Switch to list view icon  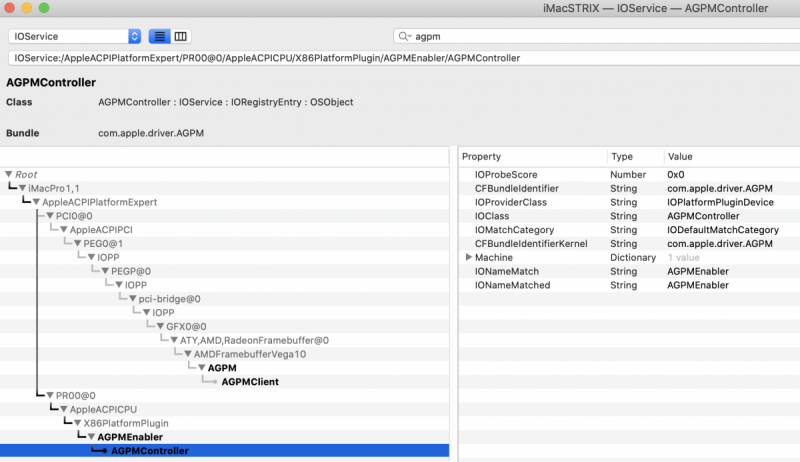click(159, 36)
